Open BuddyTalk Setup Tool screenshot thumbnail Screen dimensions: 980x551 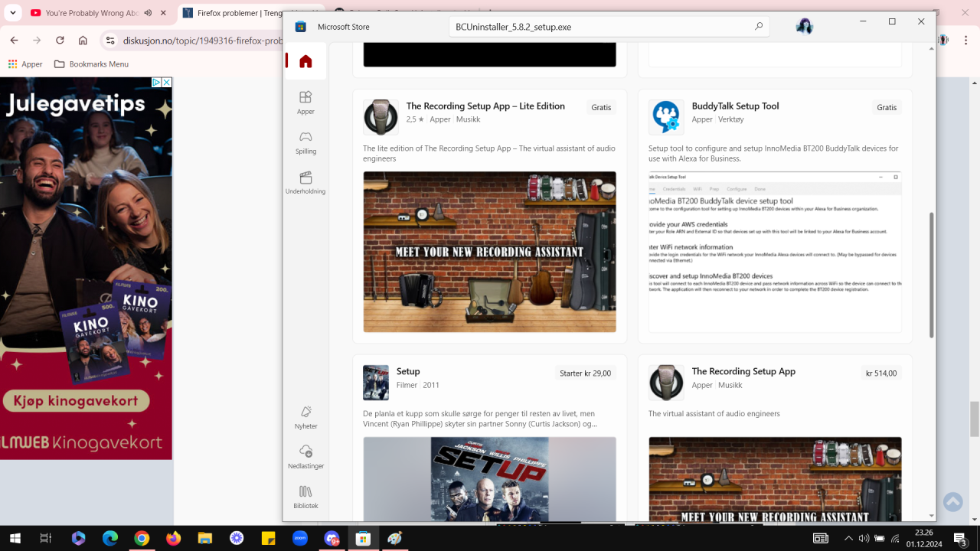[775, 252]
